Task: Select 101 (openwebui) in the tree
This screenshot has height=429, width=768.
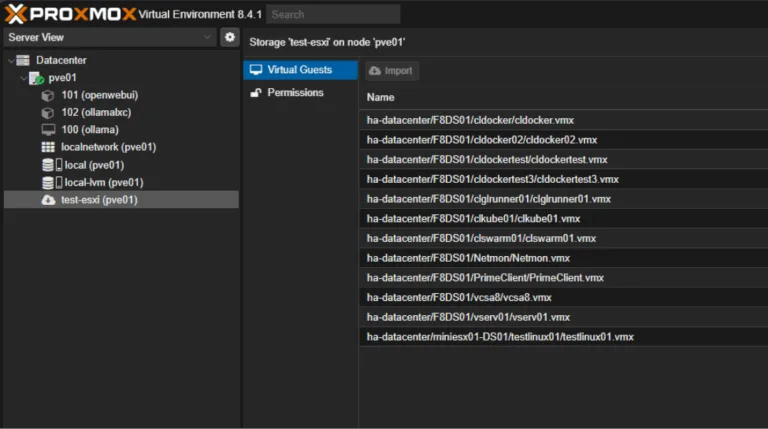Action: [x=99, y=95]
